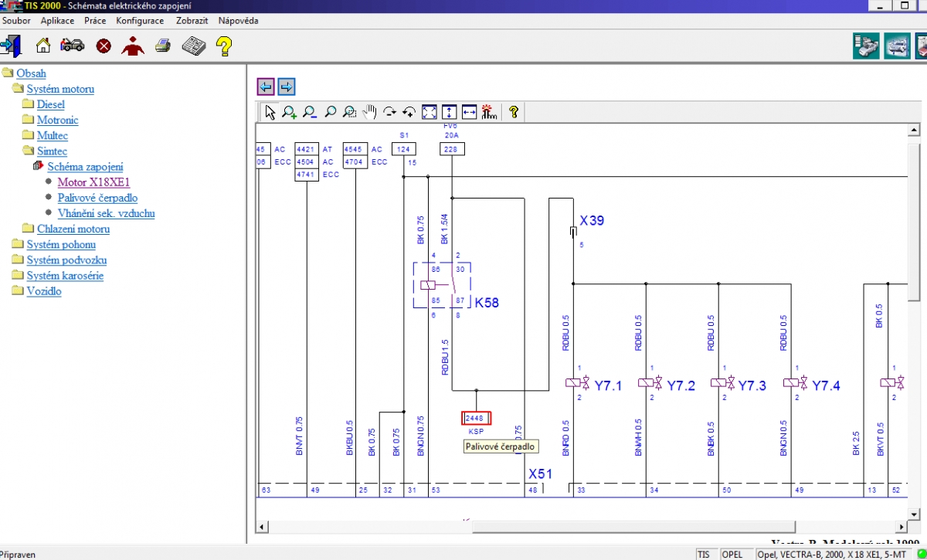
Task: Click the fit width icon
Action: tap(469, 112)
